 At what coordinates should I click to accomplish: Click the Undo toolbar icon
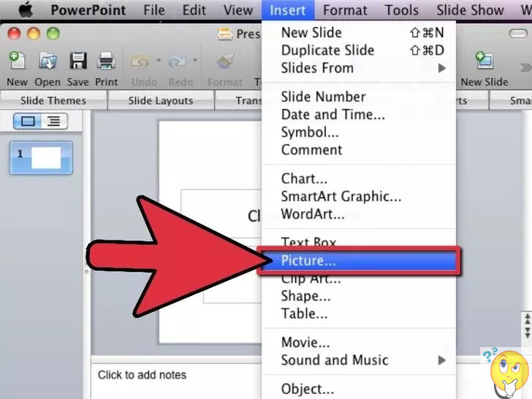click(140, 61)
